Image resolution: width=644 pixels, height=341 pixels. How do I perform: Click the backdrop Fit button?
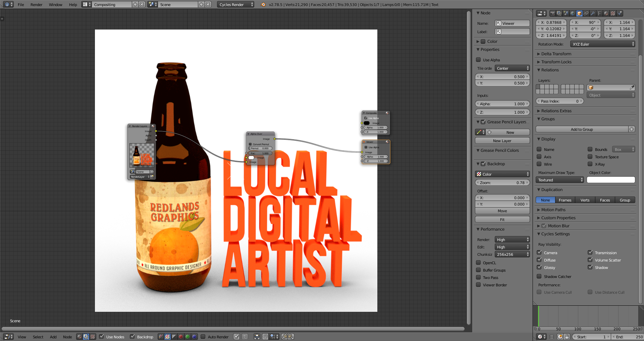point(502,220)
